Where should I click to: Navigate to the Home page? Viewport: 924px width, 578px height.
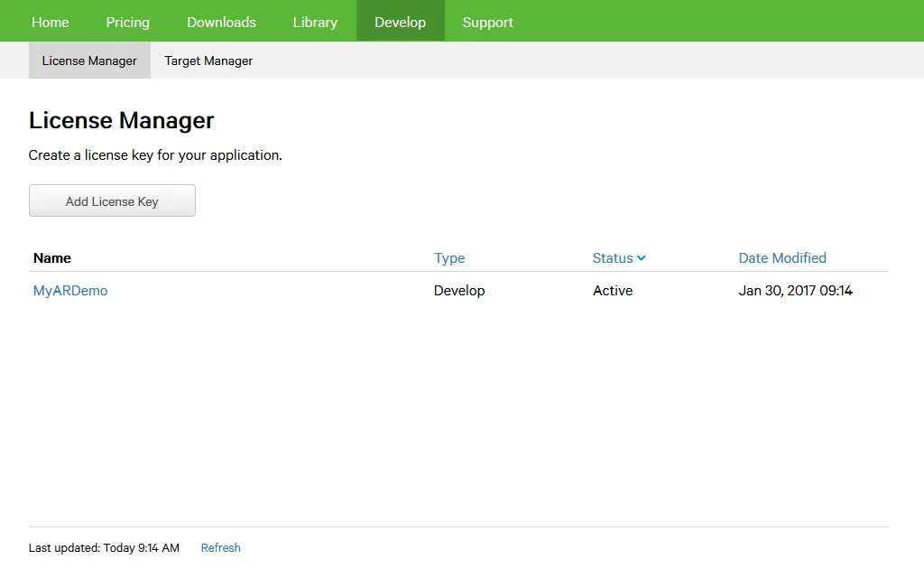tap(50, 22)
